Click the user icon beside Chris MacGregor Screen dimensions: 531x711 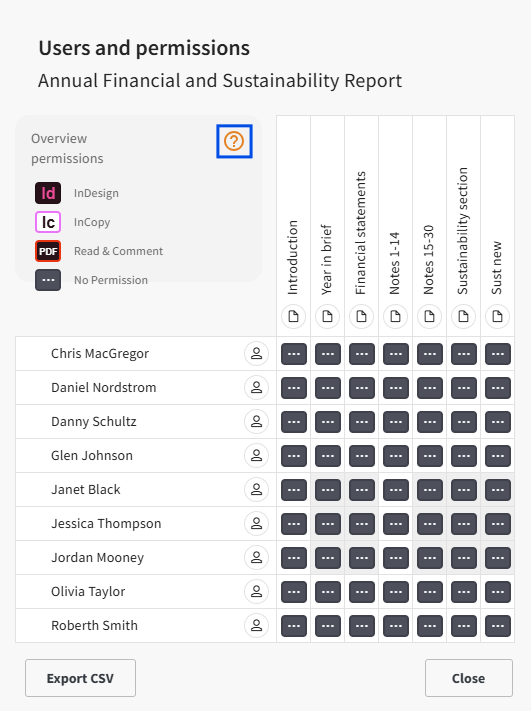coord(257,354)
